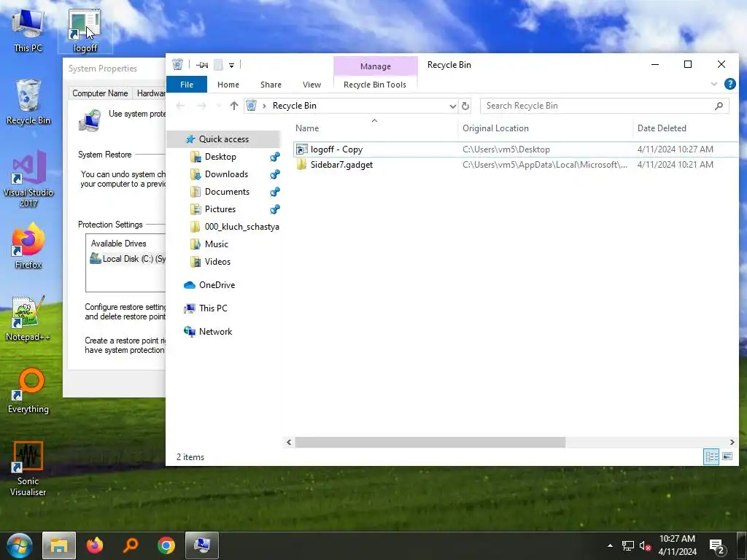Click the Recycle Bin title bar icon
The width and height of the screenshot is (747, 560).
tap(177, 64)
